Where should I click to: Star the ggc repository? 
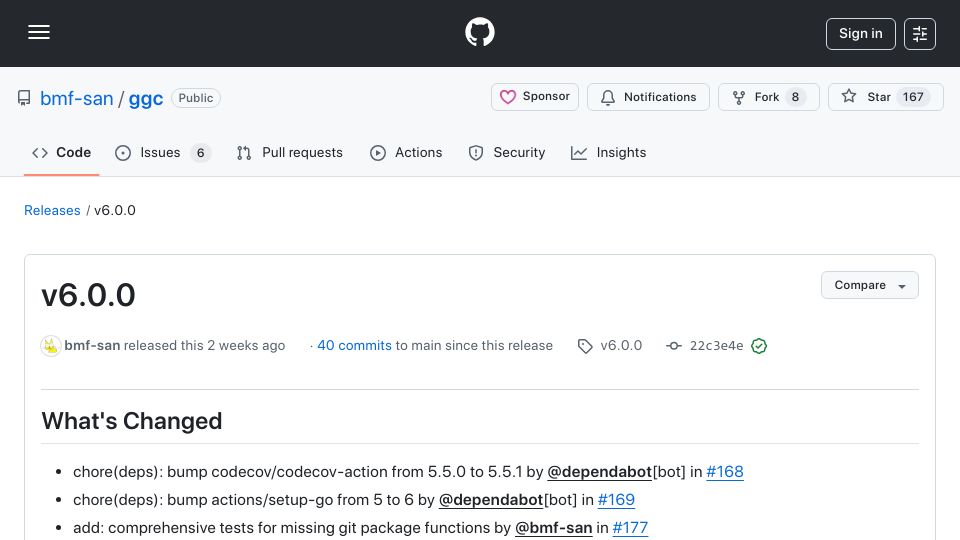click(885, 97)
